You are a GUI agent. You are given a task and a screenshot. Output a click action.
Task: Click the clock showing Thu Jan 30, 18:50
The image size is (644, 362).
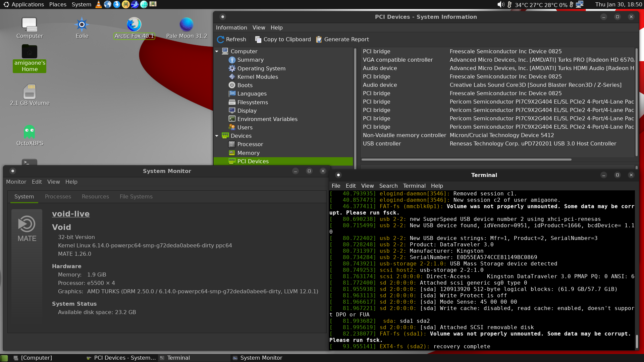[x=619, y=4]
